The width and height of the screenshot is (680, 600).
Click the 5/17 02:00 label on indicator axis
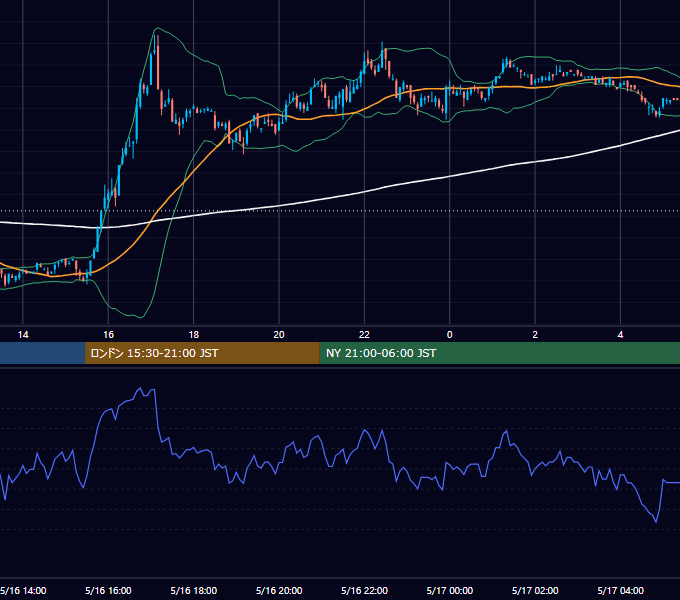click(535, 590)
